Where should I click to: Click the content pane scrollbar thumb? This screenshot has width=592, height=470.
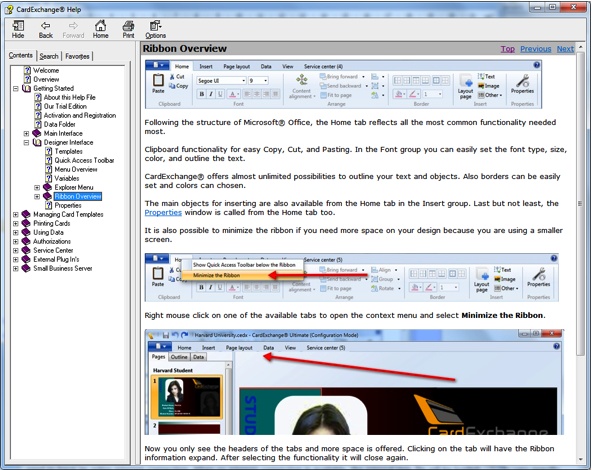click(580, 204)
